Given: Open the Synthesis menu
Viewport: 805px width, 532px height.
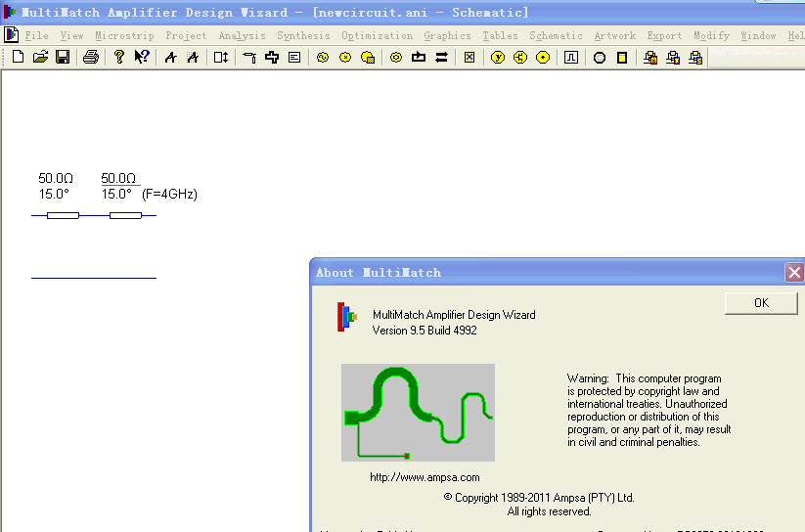Looking at the screenshot, I should tap(303, 35).
